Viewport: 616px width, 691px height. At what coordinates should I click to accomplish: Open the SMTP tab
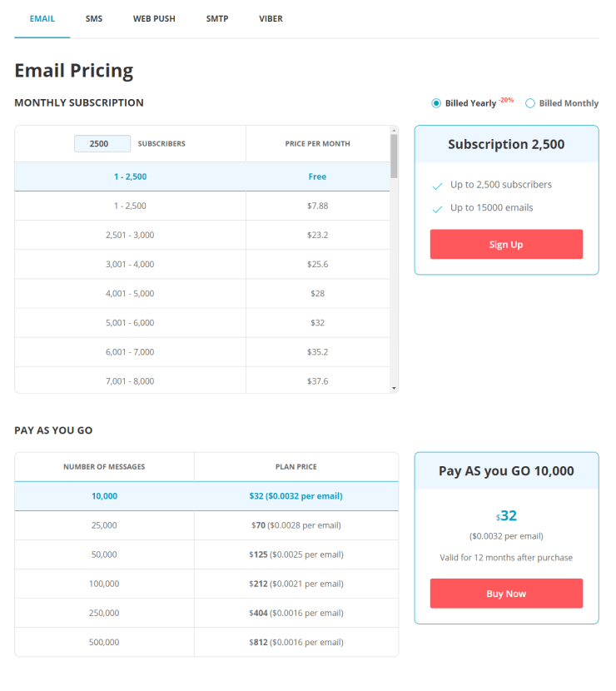point(217,19)
